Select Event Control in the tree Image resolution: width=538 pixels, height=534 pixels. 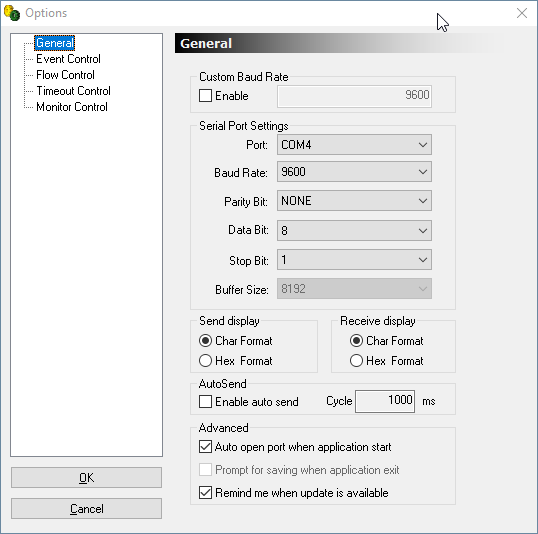68,59
